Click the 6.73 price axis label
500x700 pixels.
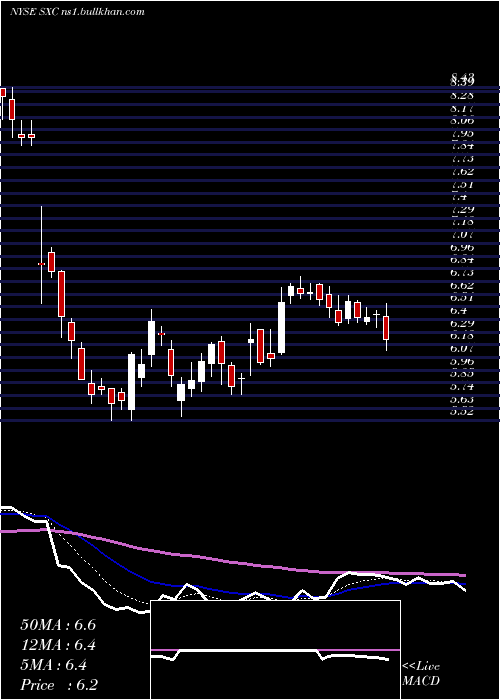coord(462,273)
